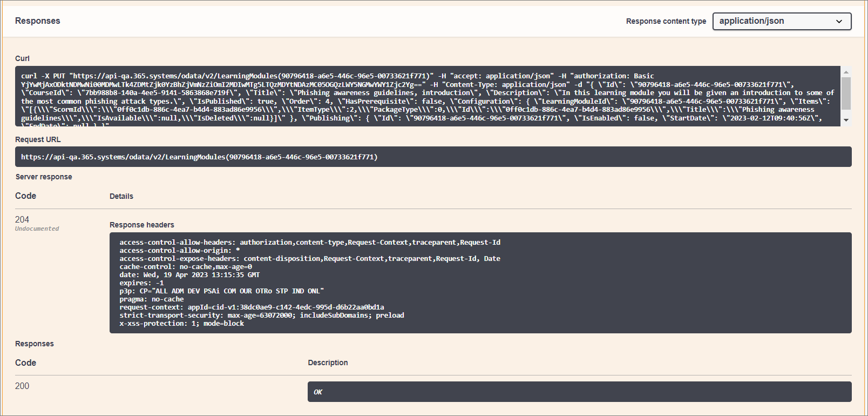Click the Curl box scroll down arrow
Screen dimensions: 868x416
click(x=846, y=120)
